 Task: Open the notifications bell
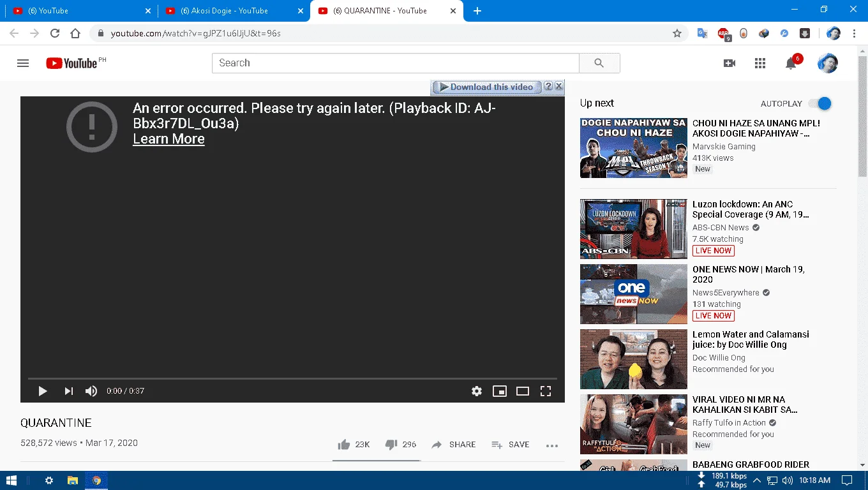tap(791, 63)
